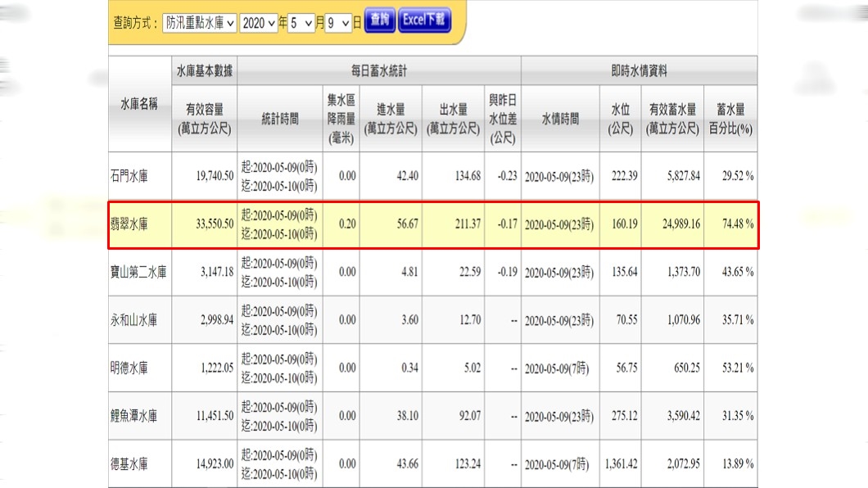Click the 每日蓄水統計 group header
The width and height of the screenshot is (868, 488).
pos(379,70)
